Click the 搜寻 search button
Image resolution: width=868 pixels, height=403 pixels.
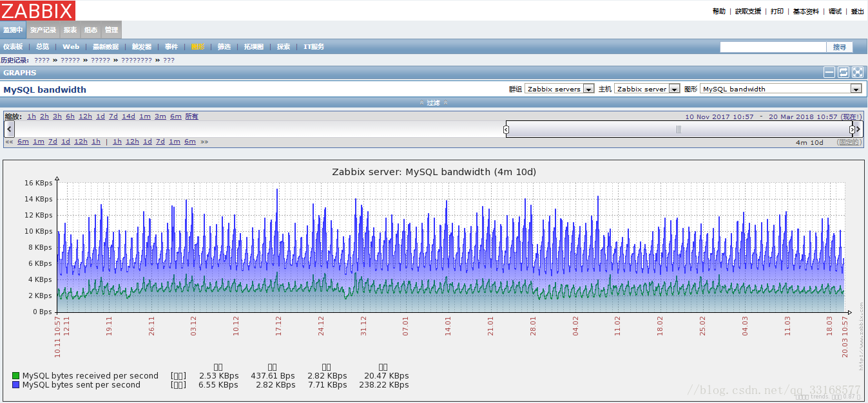tap(840, 47)
